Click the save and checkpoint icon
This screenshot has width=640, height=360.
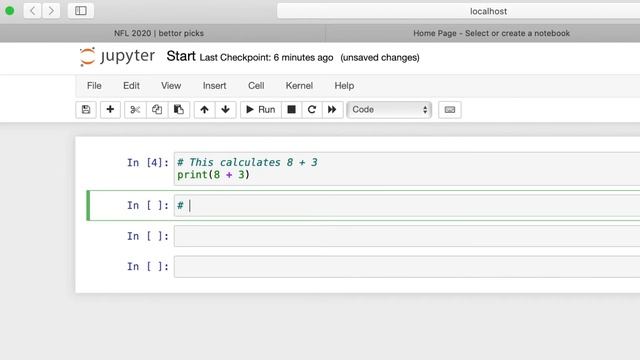click(86, 110)
